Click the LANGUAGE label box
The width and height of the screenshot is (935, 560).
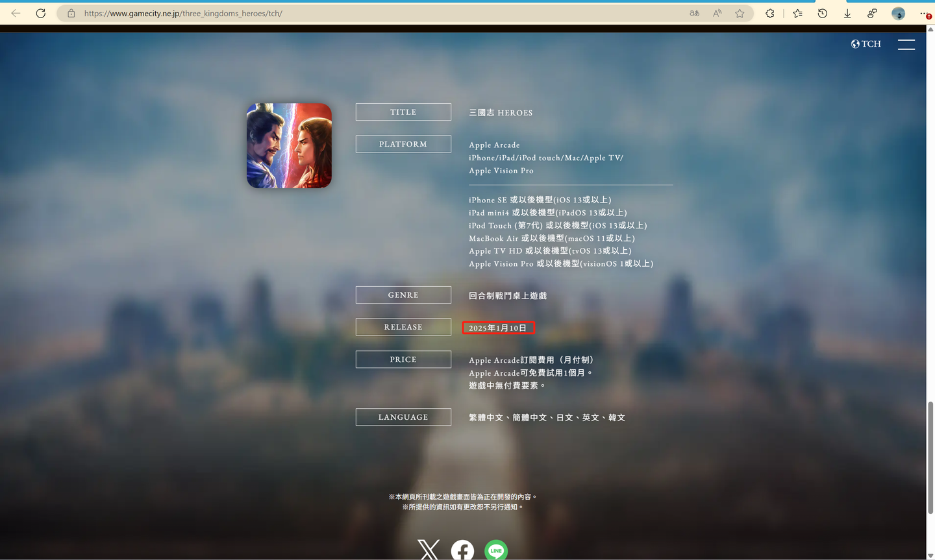(403, 417)
